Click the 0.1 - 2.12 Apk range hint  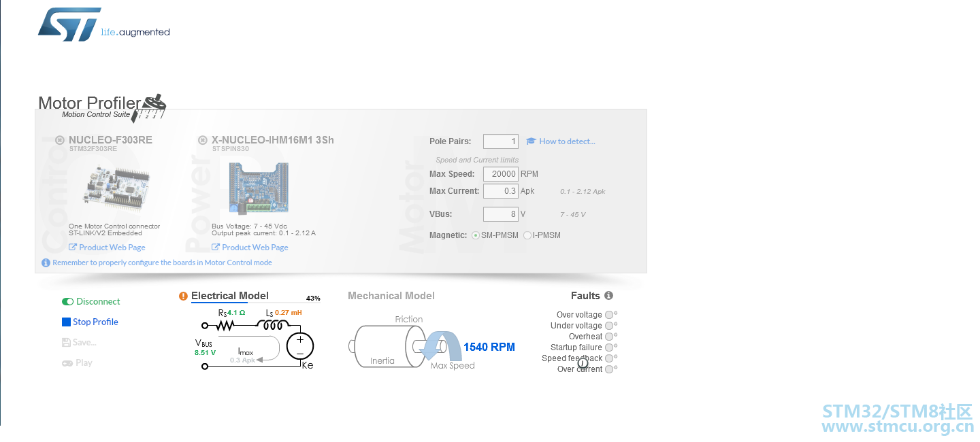(583, 192)
